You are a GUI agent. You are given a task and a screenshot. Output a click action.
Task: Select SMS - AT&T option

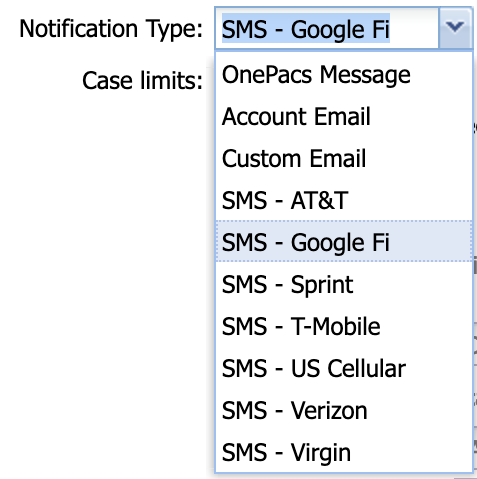344,200
